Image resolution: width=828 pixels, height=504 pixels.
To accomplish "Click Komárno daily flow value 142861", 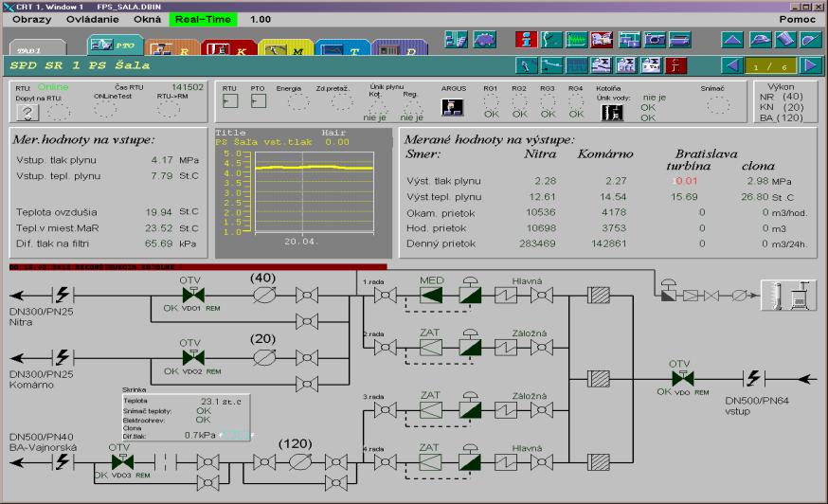I will coord(608,243).
